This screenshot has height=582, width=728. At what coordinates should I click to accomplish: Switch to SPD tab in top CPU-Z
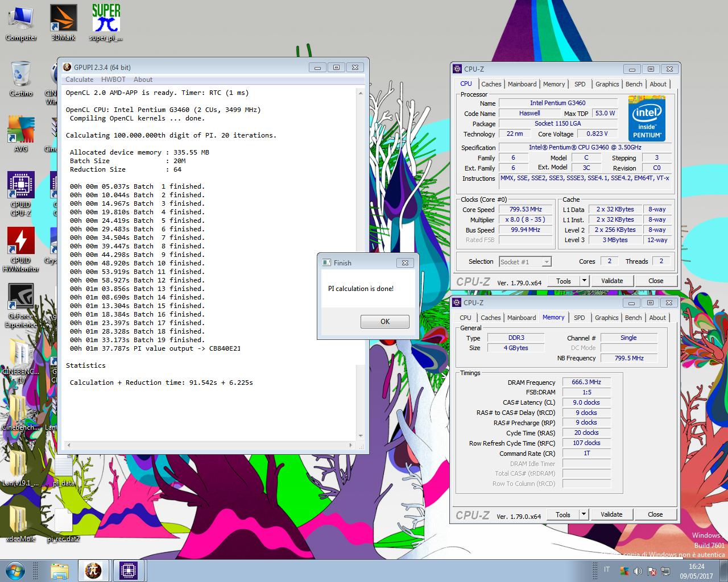click(x=580, y=84)
